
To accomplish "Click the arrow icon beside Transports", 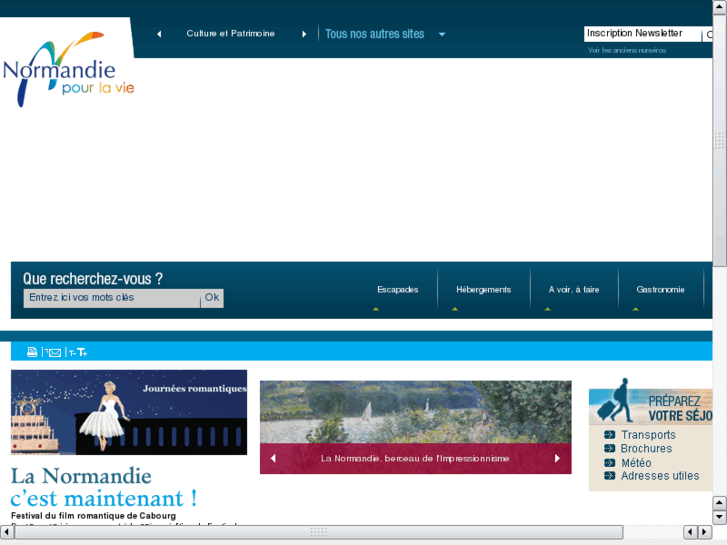I will click(610, 435).
